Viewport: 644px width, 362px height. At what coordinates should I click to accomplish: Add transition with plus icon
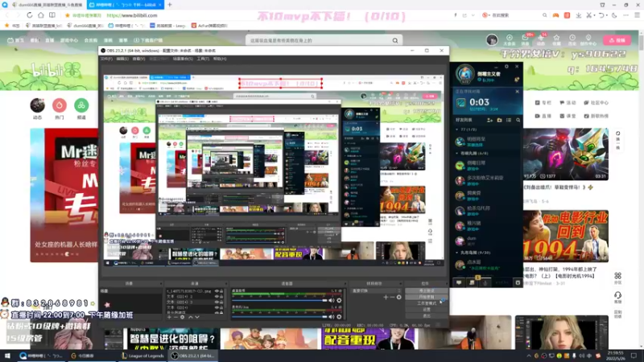[x=386, y=297]
